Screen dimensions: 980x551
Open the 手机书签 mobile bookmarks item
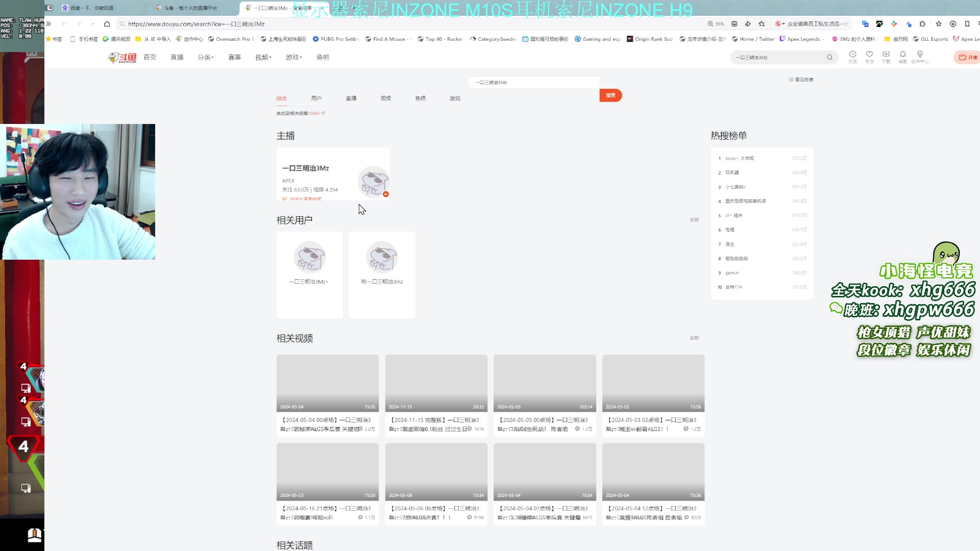(84, 39)
